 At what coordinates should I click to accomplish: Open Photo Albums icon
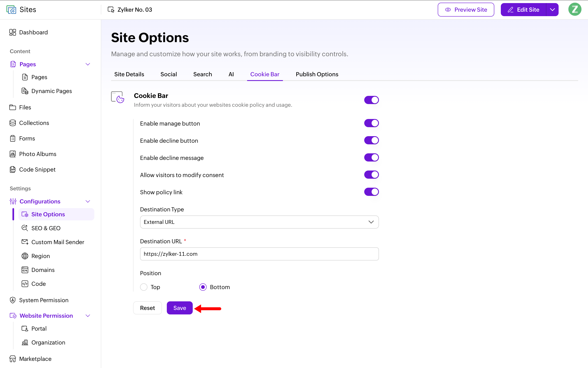click(13, 154)
